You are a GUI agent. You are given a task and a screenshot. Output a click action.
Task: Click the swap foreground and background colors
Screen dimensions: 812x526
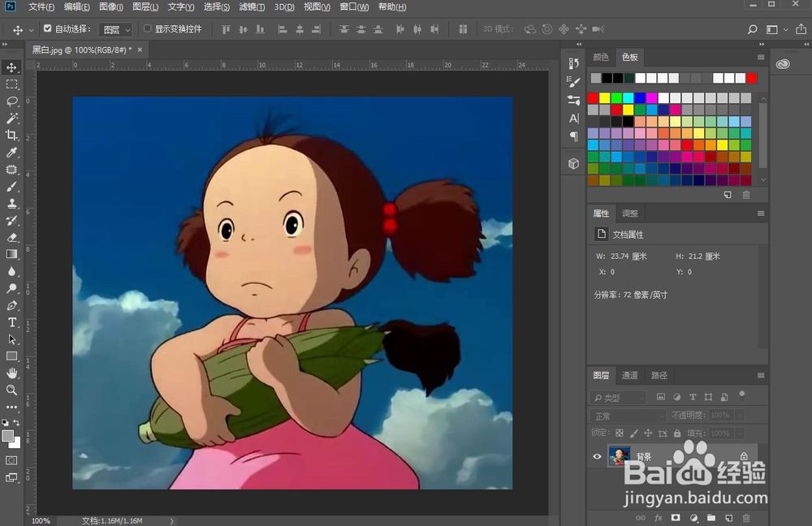click(x=17, y=422)
